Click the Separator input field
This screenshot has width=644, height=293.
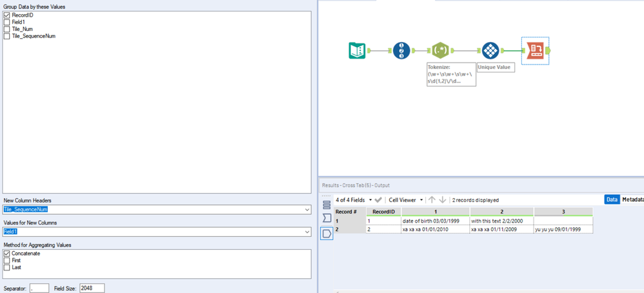(39, 288)
